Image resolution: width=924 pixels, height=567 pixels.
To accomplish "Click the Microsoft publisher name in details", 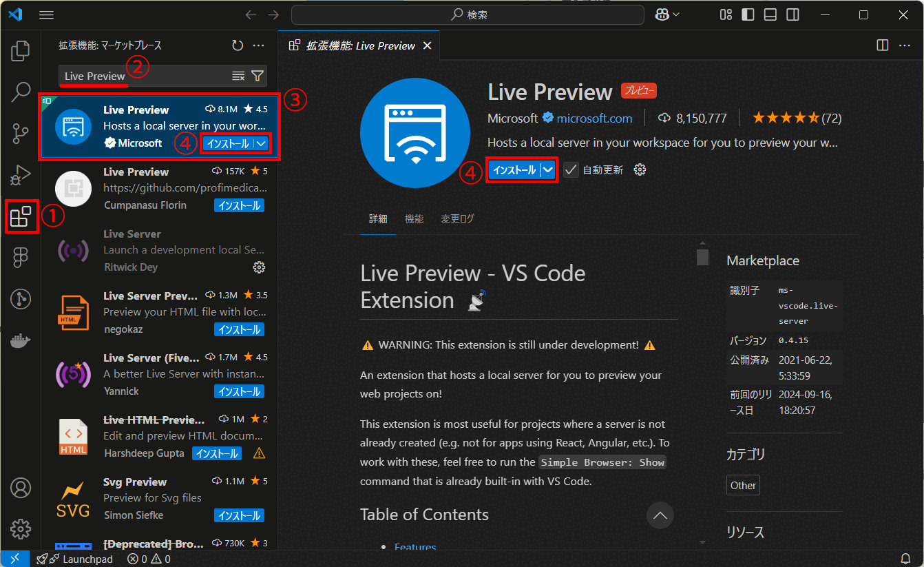I will 512,118.
